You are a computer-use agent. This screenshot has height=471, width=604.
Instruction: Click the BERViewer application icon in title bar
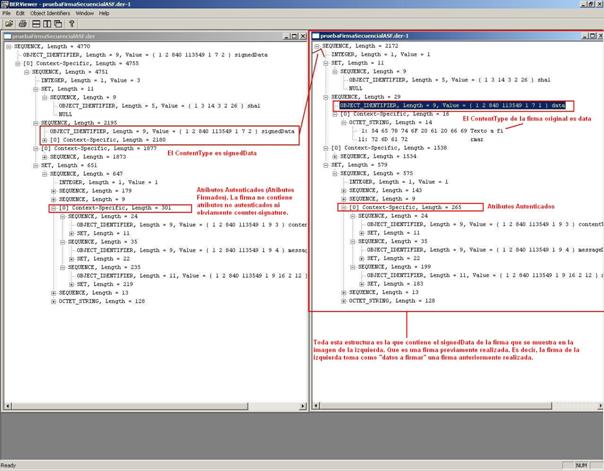point(5,4)
